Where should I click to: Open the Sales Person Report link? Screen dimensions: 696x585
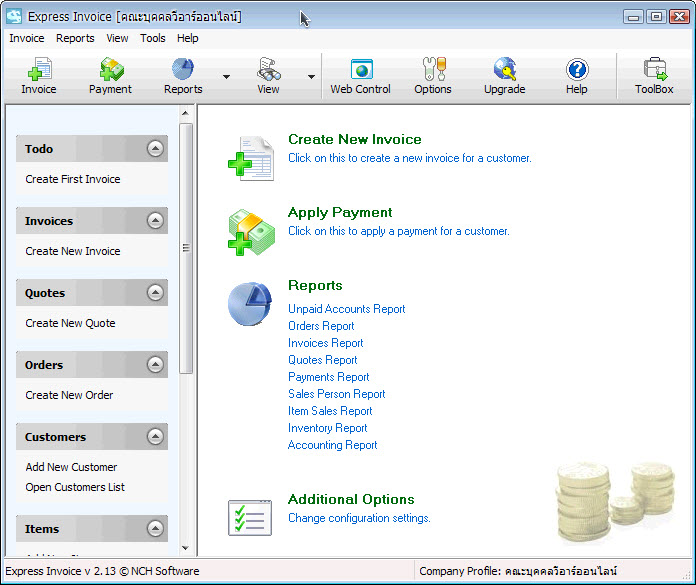336,394
